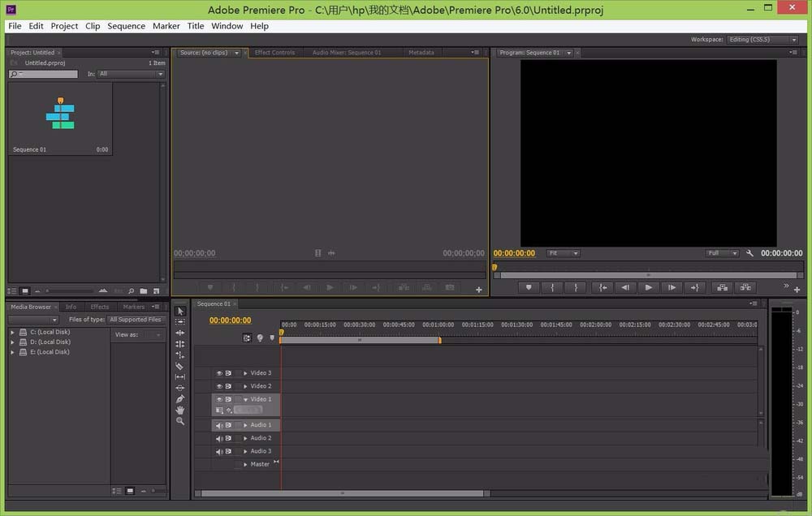
Task: Expand the C: (Local Disk) tree node
Action: pyautogui.click(x=13, y=333)
